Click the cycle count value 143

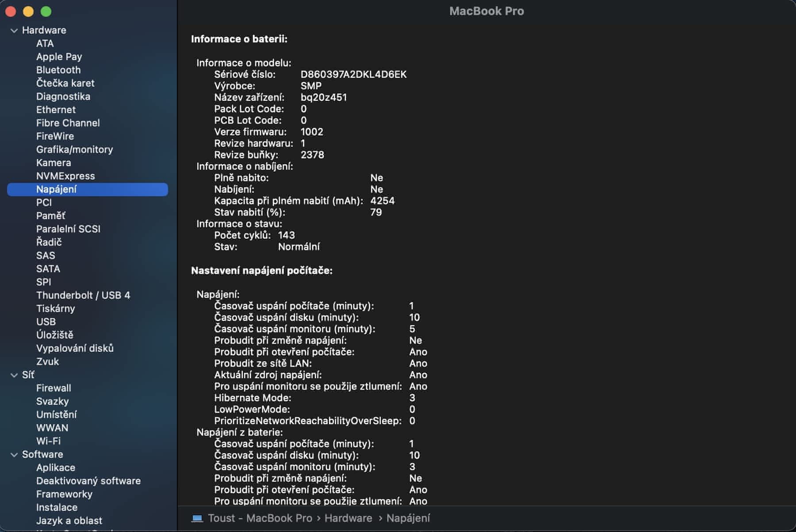coord(286,235)
